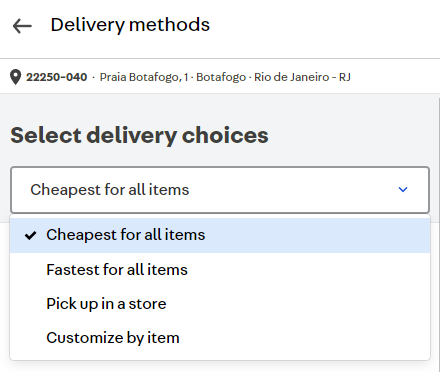Click the Select delivery choices heading

(x=139, y=136)
